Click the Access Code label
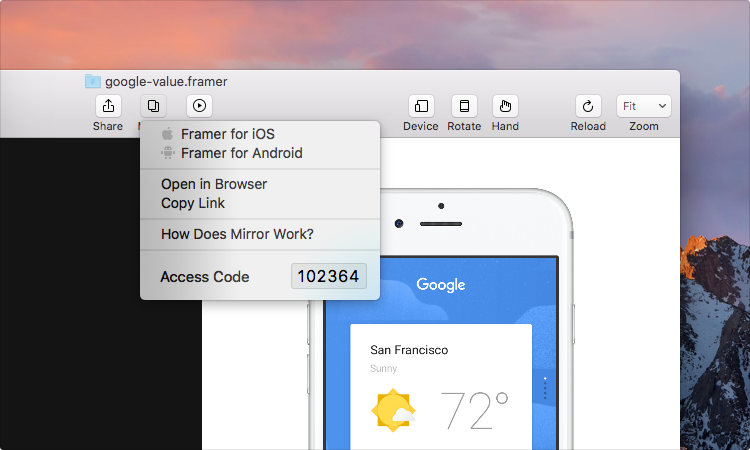 pyautogui.click(x=205, y=277)
